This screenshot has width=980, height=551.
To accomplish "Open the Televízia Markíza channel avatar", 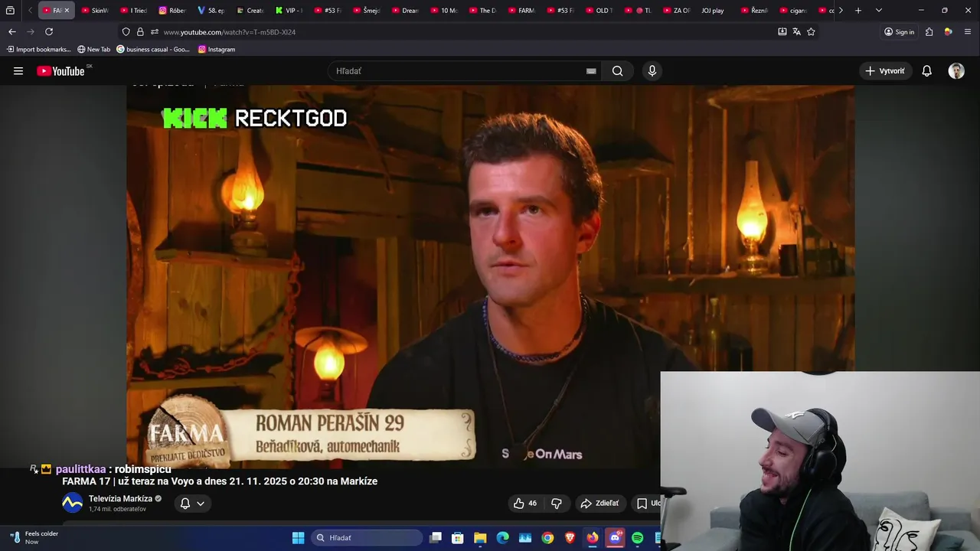I will click(x=72, y=503).
